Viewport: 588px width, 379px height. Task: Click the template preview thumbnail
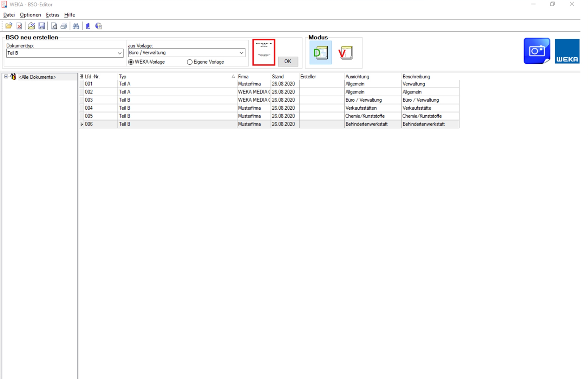(x=264, y=52)
